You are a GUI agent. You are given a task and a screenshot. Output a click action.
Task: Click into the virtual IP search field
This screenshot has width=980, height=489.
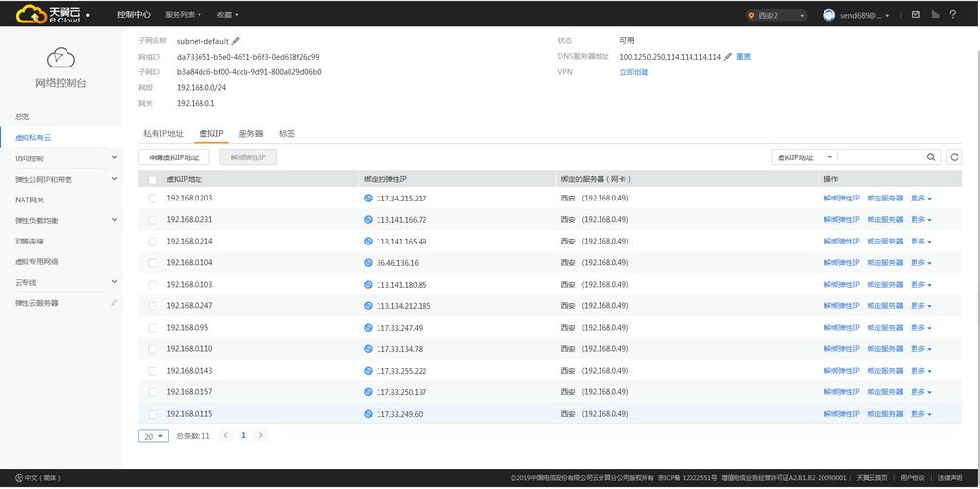pos(880,157)
